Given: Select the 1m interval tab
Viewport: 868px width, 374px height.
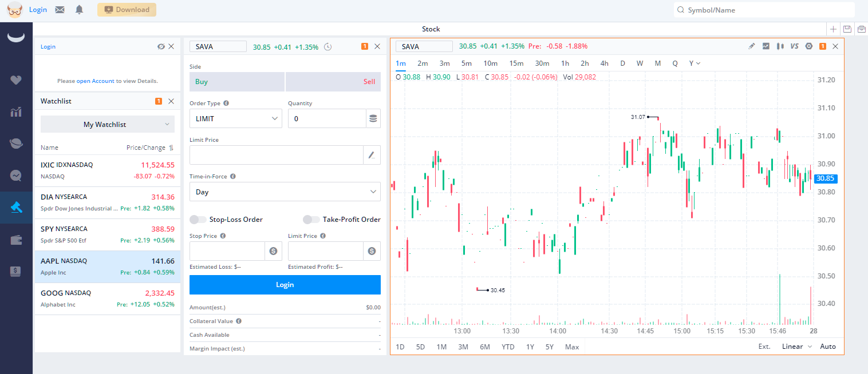Looking at the screenshot, I should click(401, 63).
